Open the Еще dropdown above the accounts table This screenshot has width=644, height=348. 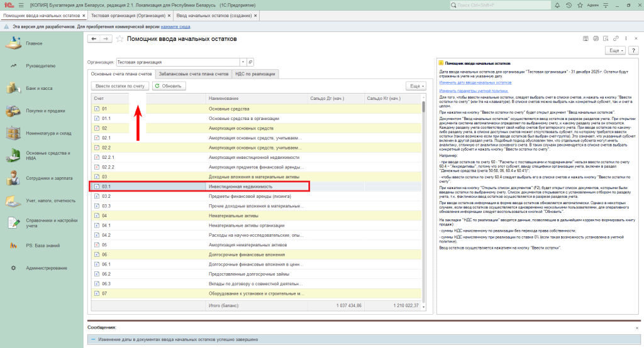click(416, 85)
